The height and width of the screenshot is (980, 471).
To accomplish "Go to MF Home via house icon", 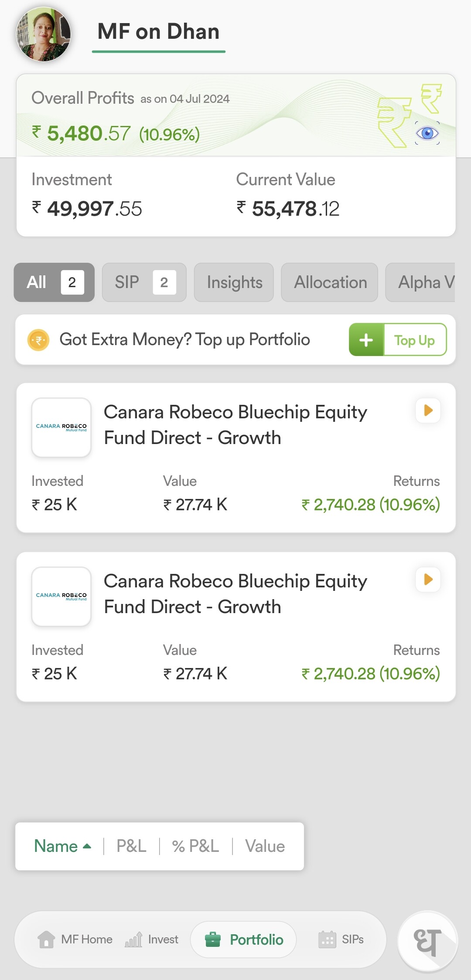I will 46,939.
